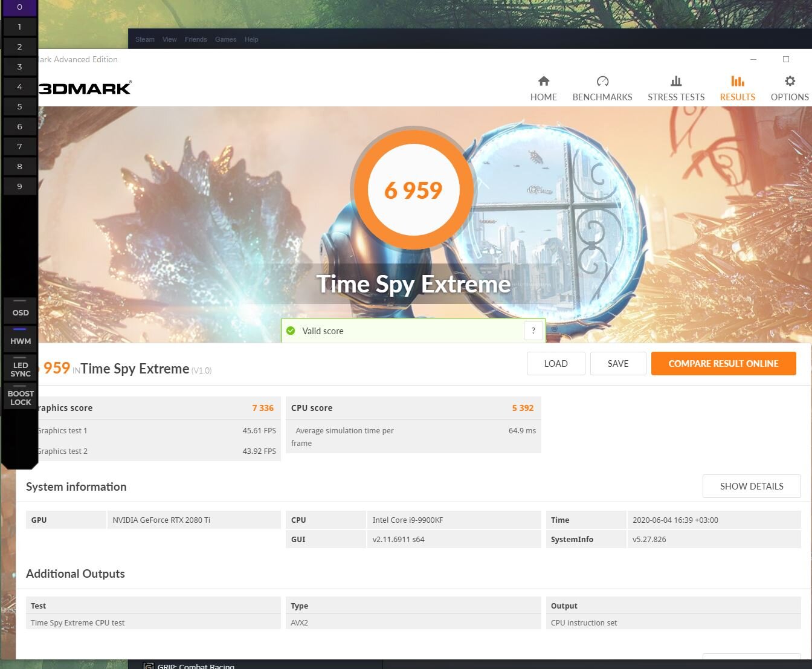The width and height of the screenshot is (812, 669).
Task: Click the Intel Core i9-9900KF cell
Action: (454, 520)
